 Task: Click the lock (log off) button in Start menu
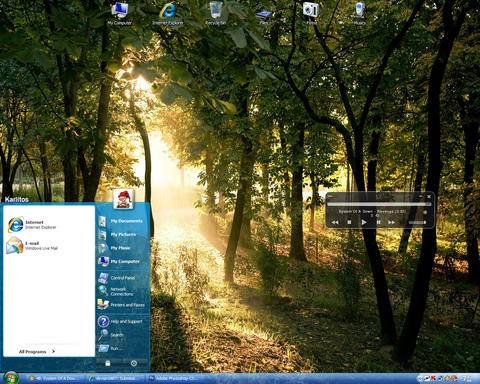tap(108, 363)
